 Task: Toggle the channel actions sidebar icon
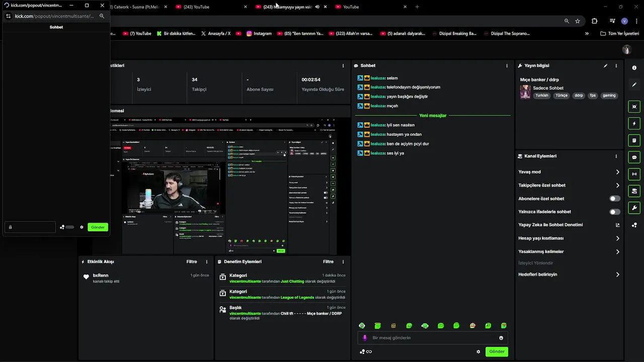(x=634, y=191)
